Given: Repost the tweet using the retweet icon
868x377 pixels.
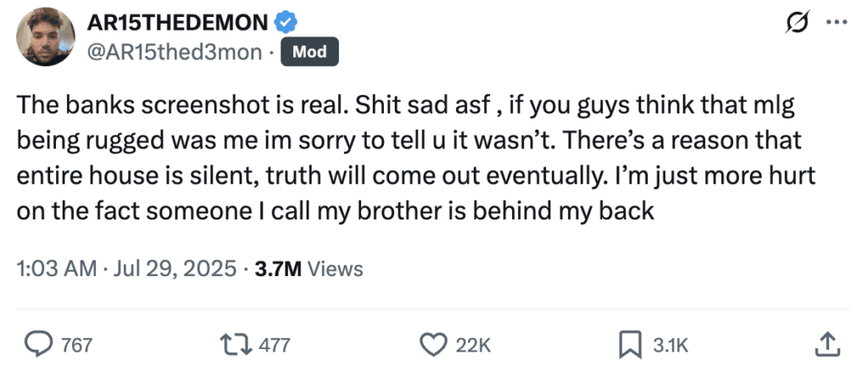Looking at the screenshot, I should [x=231, y=344].
